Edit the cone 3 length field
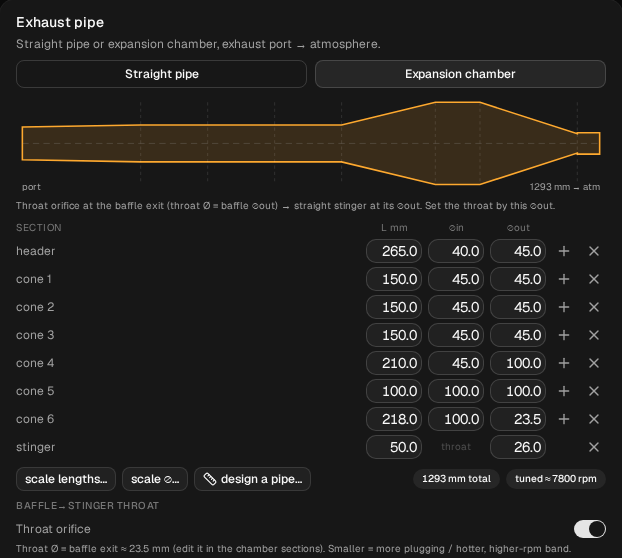622x558 pixels. [x=394, y=335]
